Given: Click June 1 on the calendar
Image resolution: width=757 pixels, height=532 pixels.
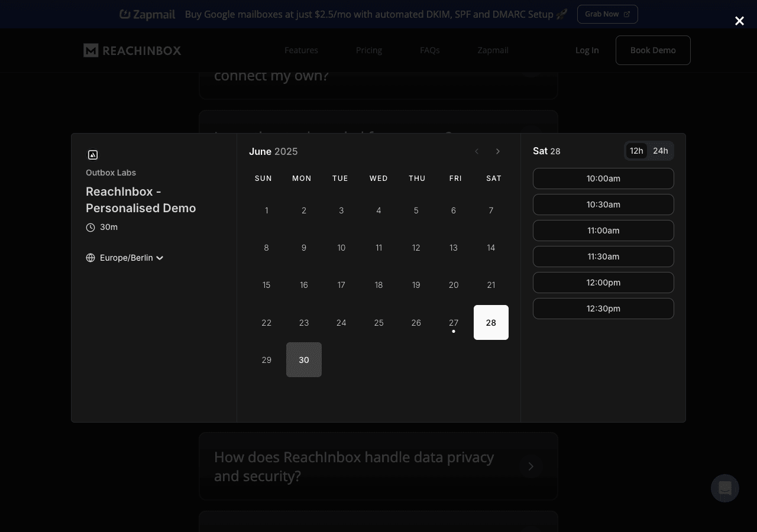Looking at the screenshot, I should [x=267, y=210].
